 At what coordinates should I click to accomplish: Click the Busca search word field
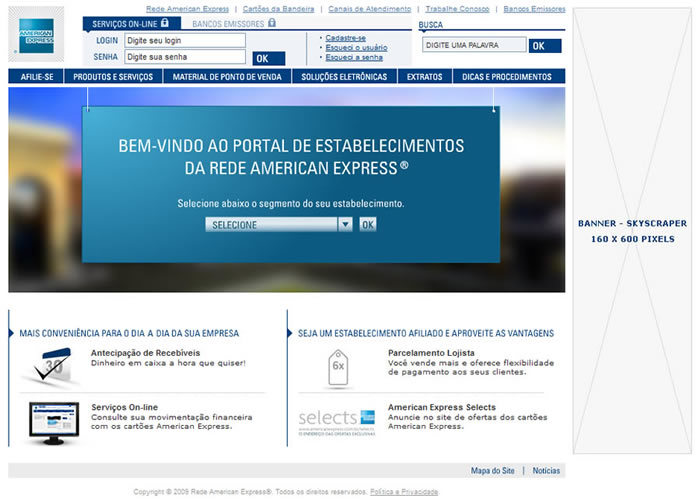point(474,45)
